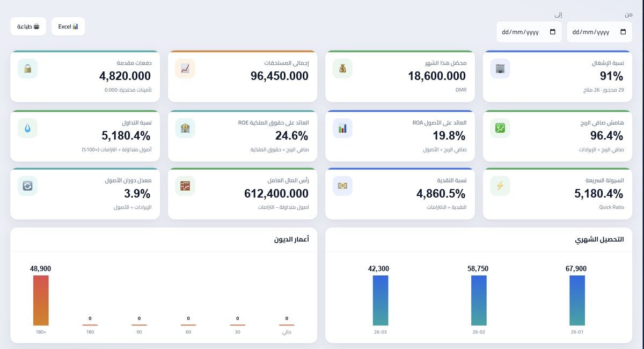
Task: Click the 26-02 bar in monthly collection chart
Action: [479, 301]
